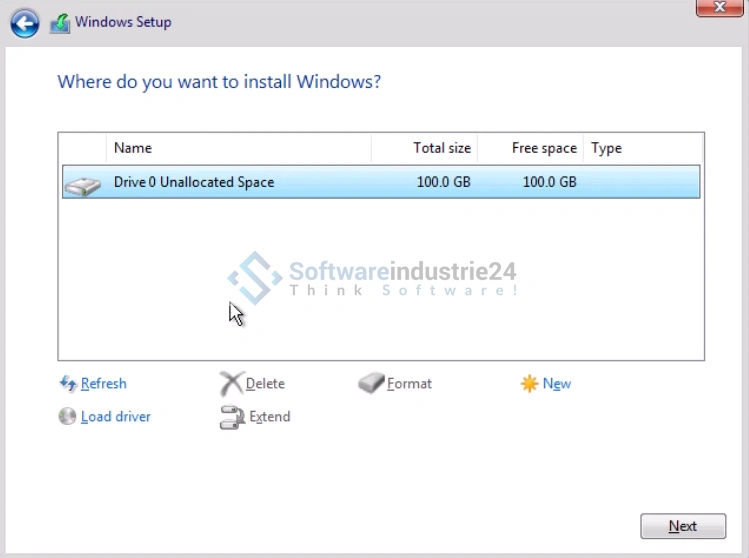This screenshot has height=558, width=749.
Task: Click the Delete X icon
Action: click(x=231, y=384)
